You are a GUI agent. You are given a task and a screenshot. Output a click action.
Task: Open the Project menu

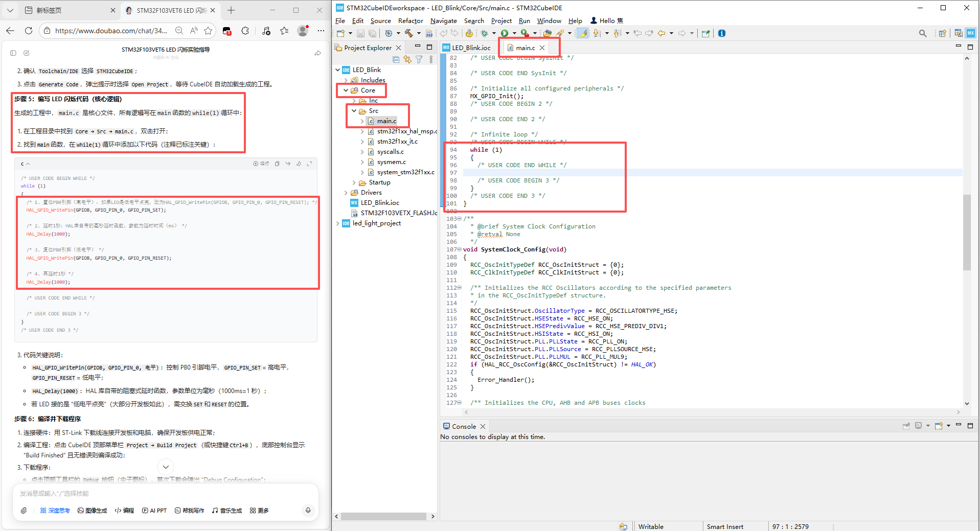click(x=501, y=20)
